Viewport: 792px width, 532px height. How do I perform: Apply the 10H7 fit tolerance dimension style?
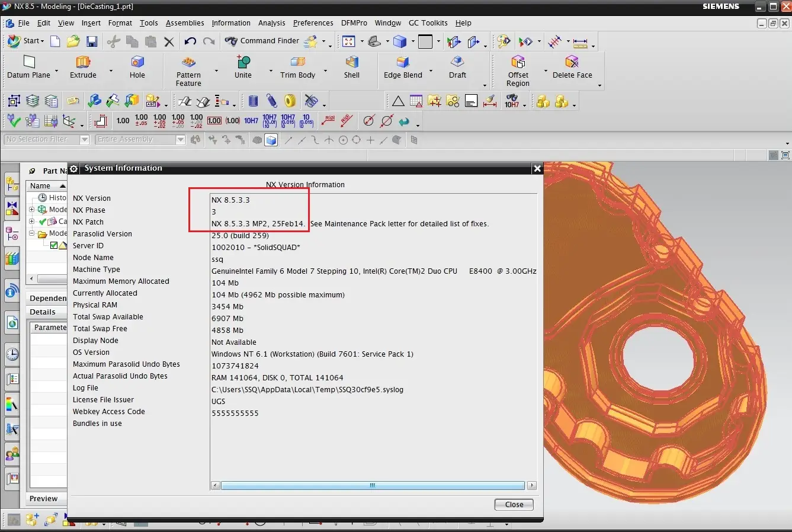[251, 121]
